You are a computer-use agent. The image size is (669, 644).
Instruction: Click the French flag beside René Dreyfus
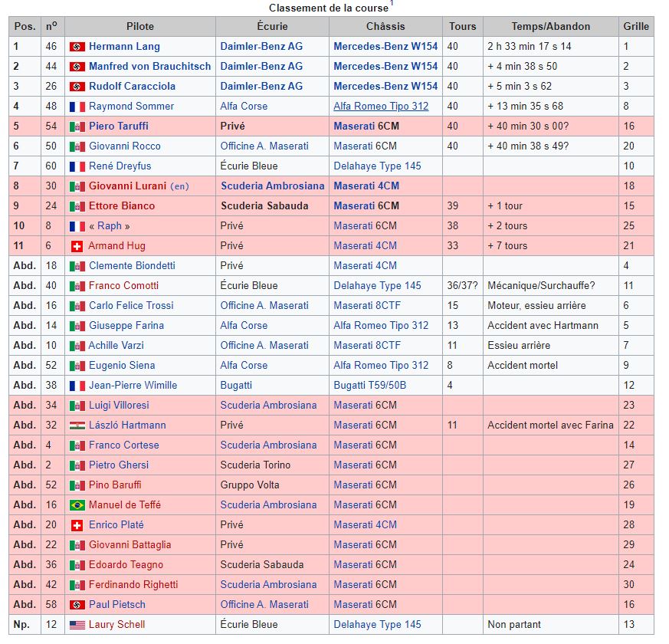[x=77, y=166]
